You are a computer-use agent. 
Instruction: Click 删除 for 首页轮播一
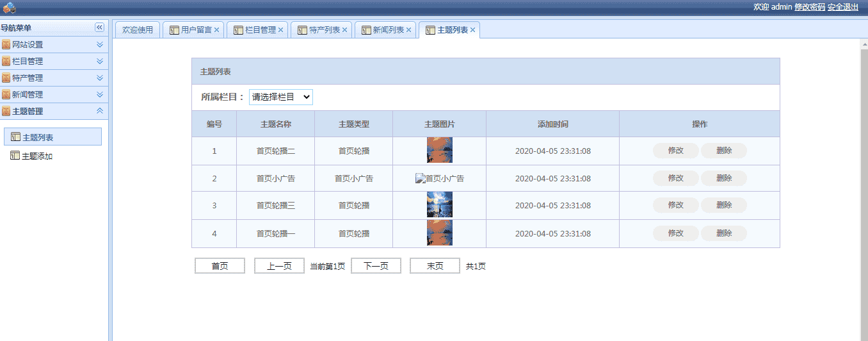pos(724,233)
